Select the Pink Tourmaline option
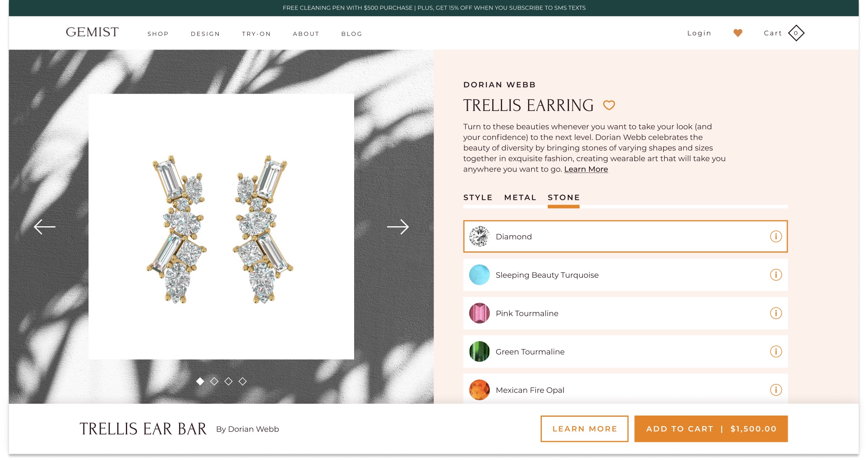This screenshot has height=460, width=868. [624, 313]
